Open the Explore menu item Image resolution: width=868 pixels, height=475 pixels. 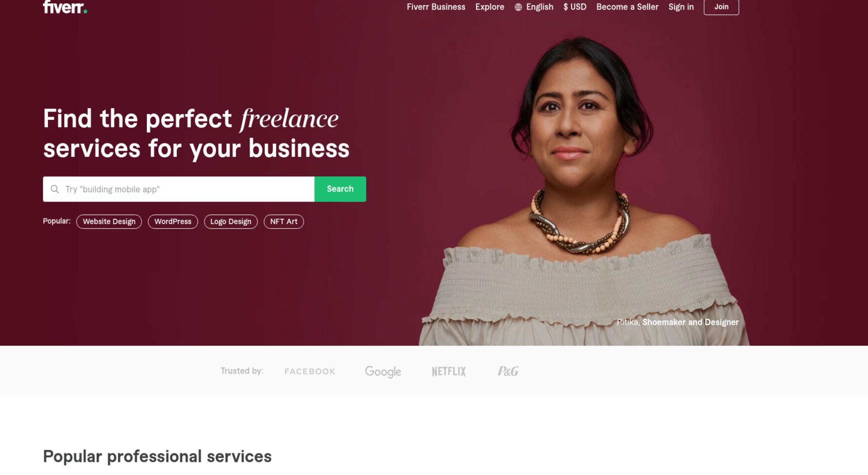coord(490,7)
